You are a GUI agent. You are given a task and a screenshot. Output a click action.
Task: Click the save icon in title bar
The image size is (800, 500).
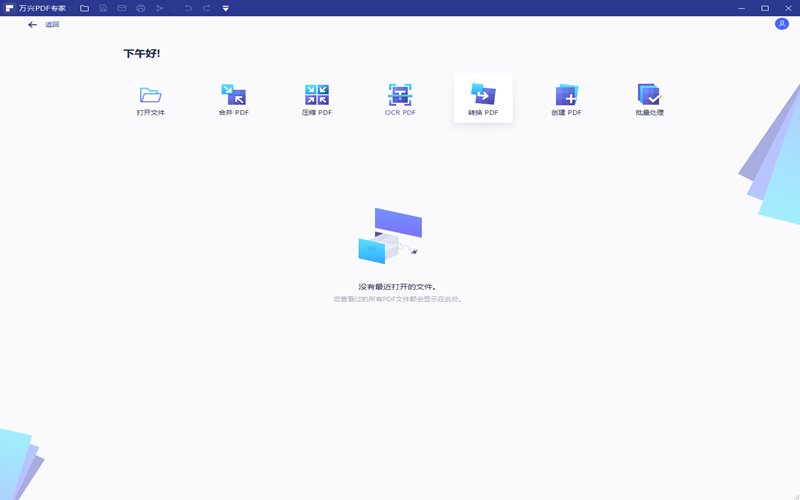click(103, 8)
